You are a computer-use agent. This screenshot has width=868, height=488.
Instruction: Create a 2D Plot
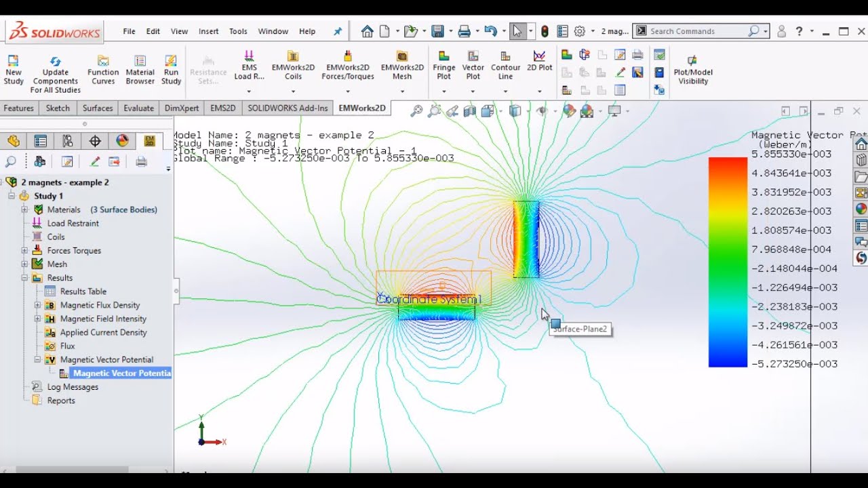tap(540, 61)
